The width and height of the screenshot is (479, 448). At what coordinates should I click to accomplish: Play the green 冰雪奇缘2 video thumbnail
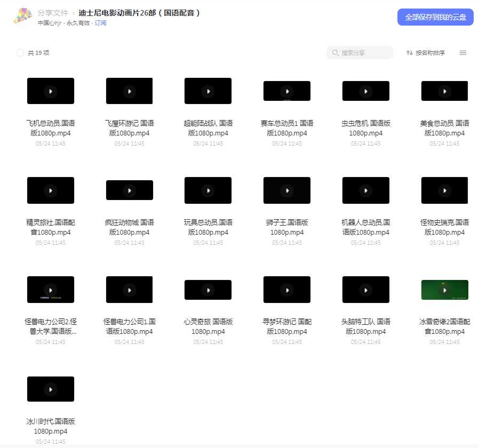[444, 290]
